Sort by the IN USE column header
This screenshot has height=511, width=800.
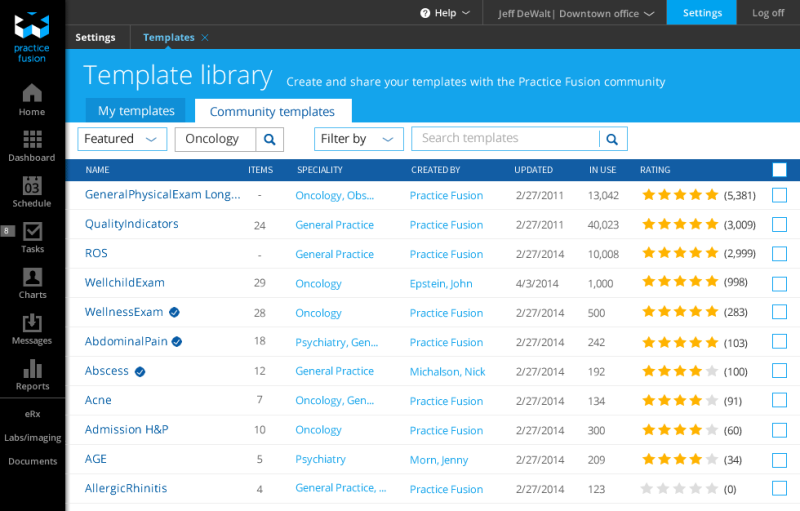coord(603,170)
